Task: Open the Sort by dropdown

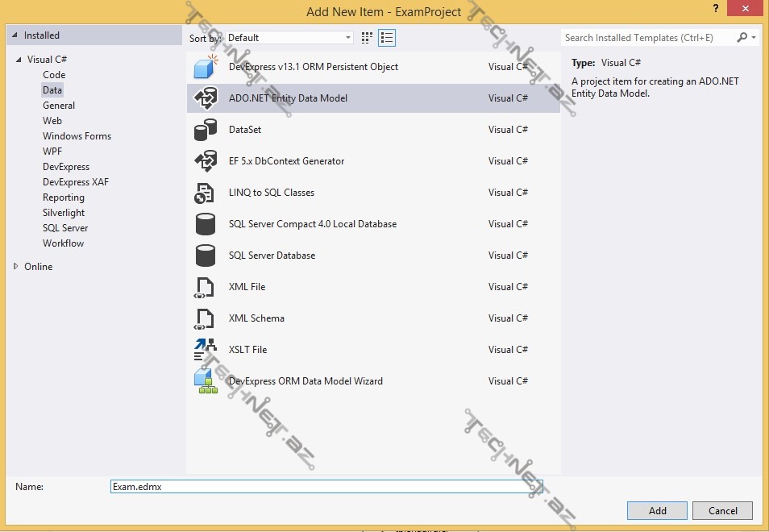Action: (x=289, y=38)
